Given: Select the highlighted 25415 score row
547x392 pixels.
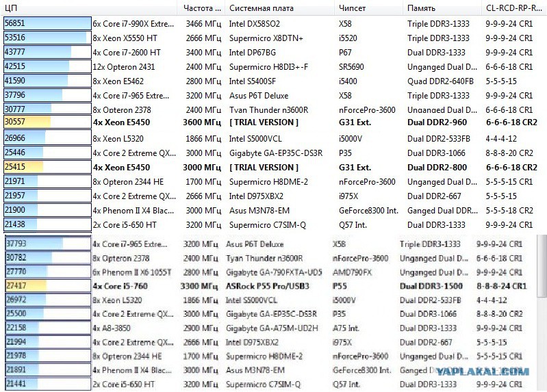Looking at the screenshot, I should pyautogui.click(x=270, y=167).
